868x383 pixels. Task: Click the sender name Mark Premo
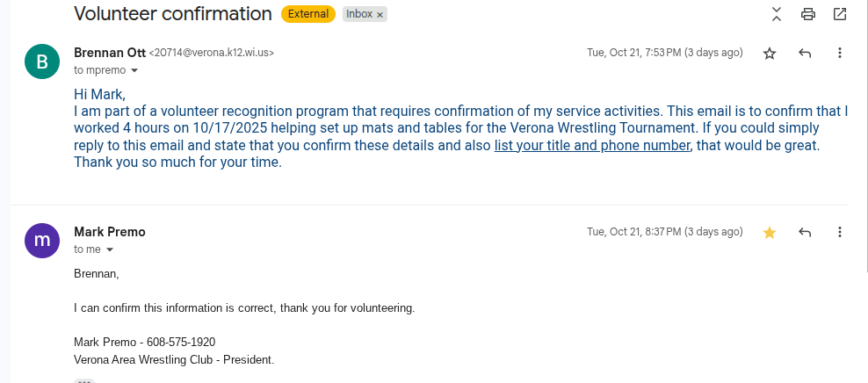pos(110,232)
